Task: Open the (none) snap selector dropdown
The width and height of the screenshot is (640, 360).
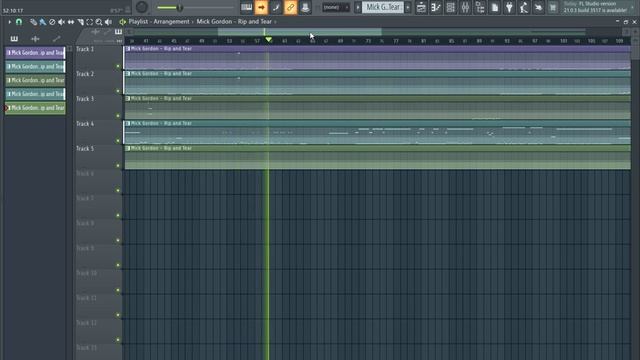Action: 336,7
